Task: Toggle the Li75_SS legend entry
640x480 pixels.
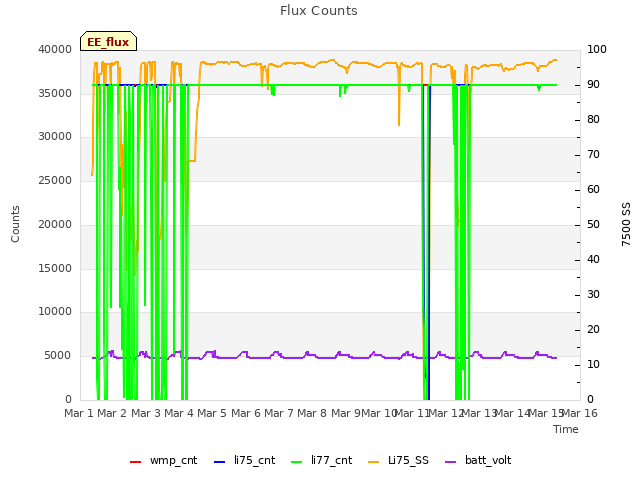Action: 398,461
